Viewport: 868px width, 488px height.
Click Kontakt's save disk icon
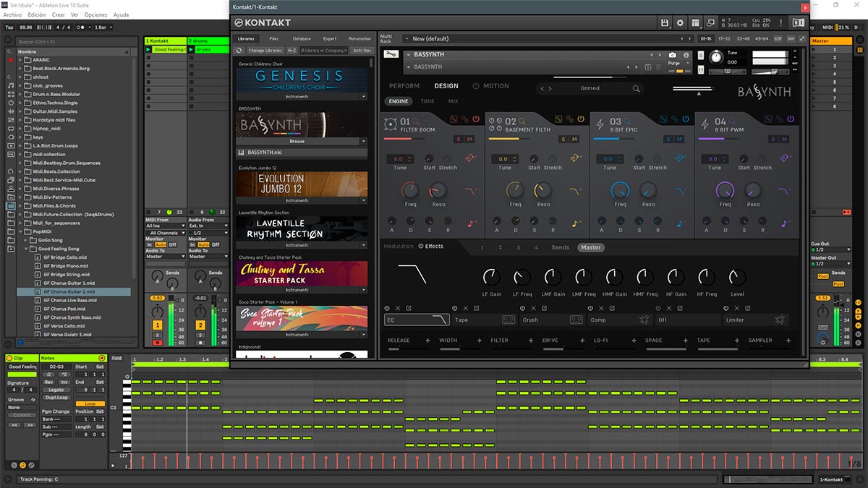(x=665, y=23)
